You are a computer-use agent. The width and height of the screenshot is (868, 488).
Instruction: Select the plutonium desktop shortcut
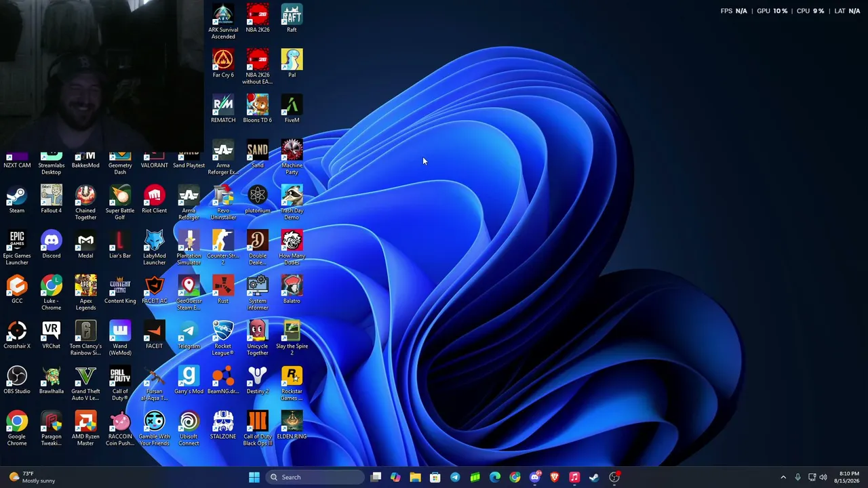[x=258, y=199]
